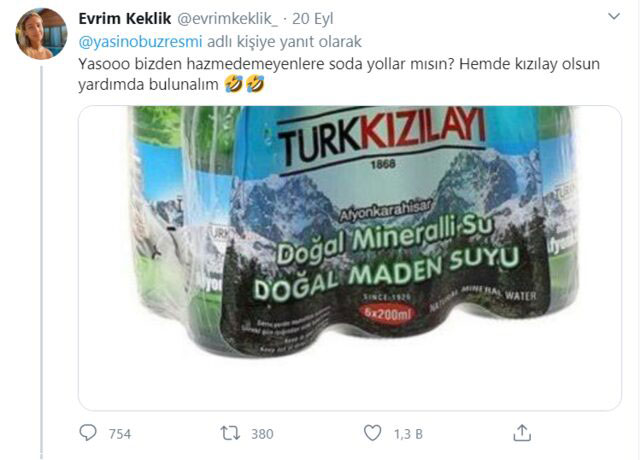Open the @evrimkeklik_ handle link
The width and height of the screenshot is (640, 460).
tap(227, 19)
